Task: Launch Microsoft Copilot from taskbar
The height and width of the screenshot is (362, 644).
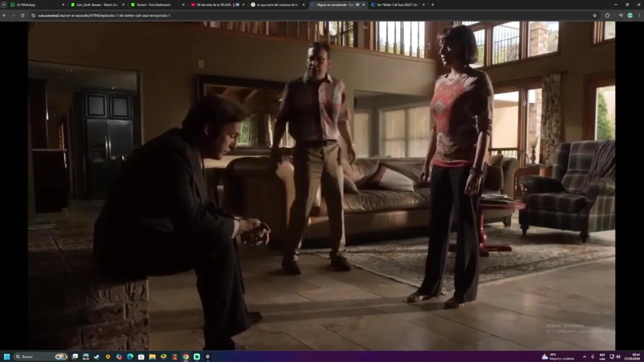Action: click(x=119, y=356)
